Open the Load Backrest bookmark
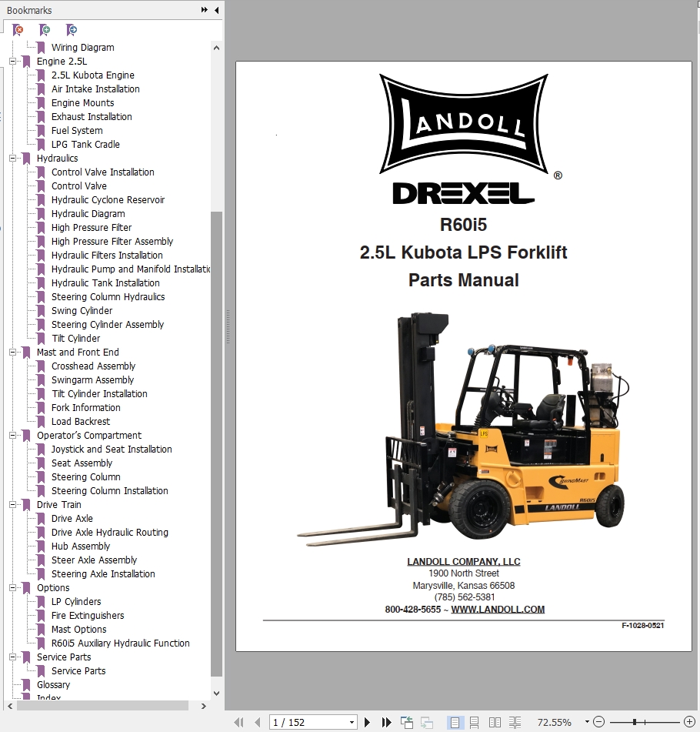Screen dimensions: 700x732 point(81,422)
